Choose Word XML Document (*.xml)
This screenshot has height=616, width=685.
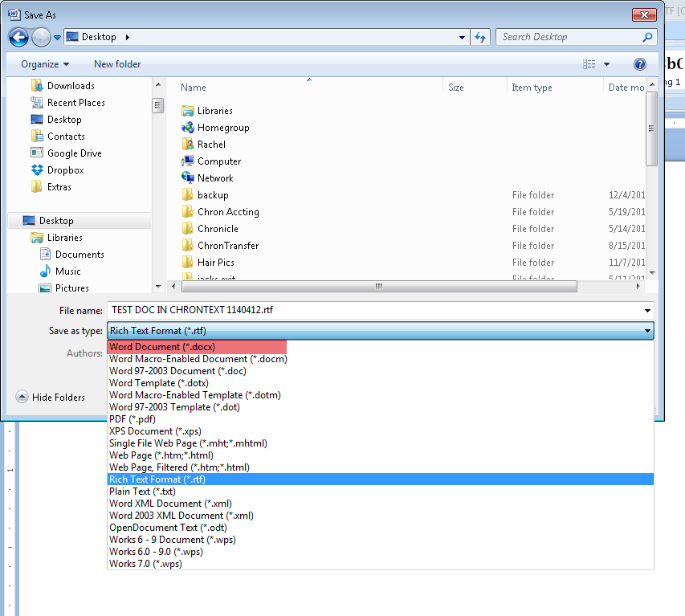pos(381,504)
